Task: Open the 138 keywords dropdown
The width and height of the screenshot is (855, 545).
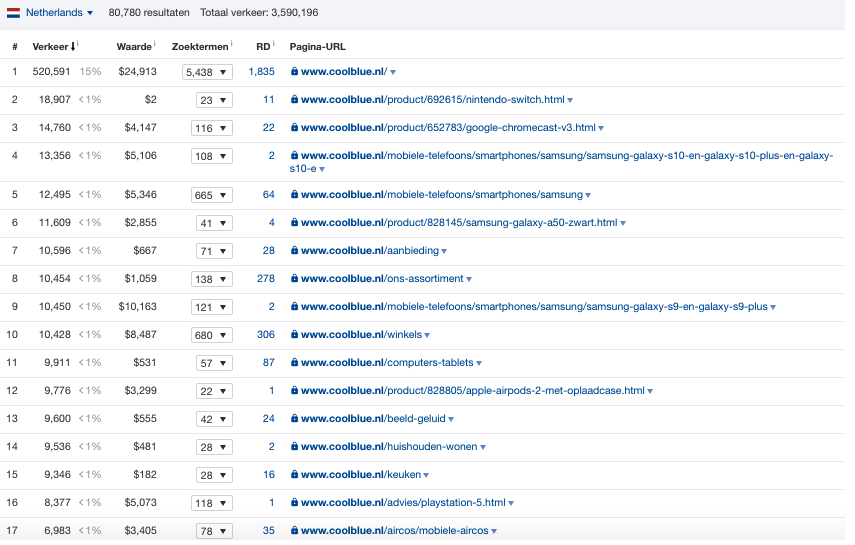Action: 212,279
